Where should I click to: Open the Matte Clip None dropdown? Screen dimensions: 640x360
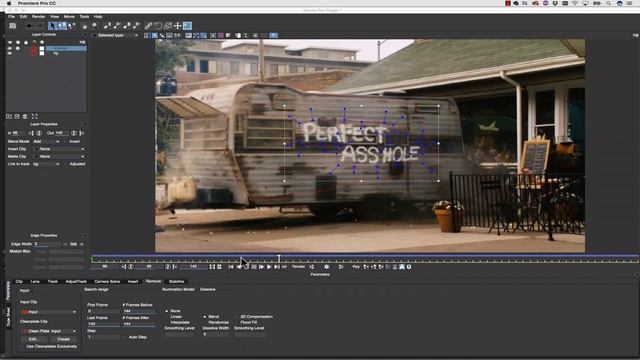click(x=60, y=156)
